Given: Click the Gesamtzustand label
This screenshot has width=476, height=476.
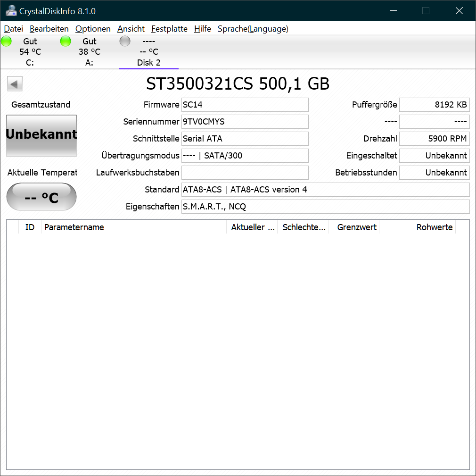Looking at the screenshot, I should (x=41, y=105).
